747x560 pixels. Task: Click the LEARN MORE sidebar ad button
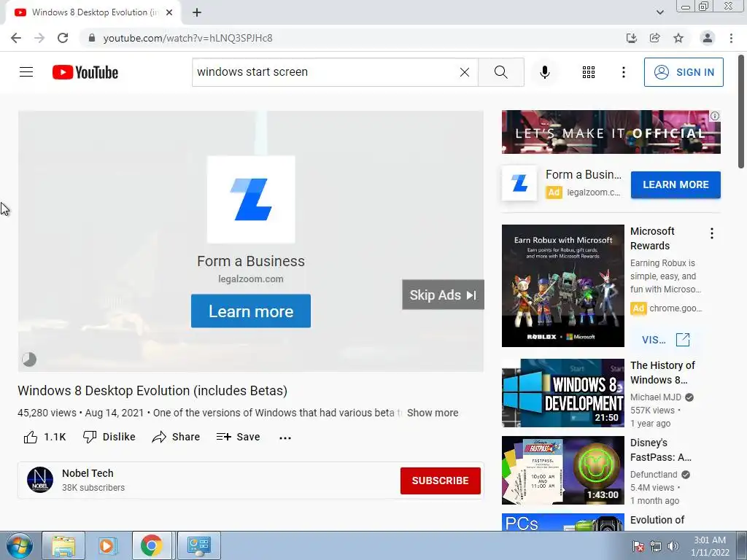coord(676,184)
